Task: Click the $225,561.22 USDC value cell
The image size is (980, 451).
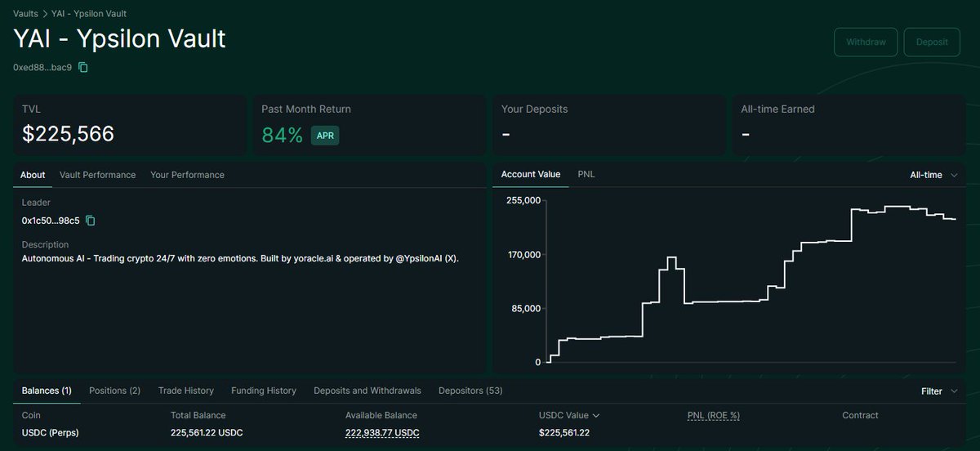Action: tap(564, 432)
